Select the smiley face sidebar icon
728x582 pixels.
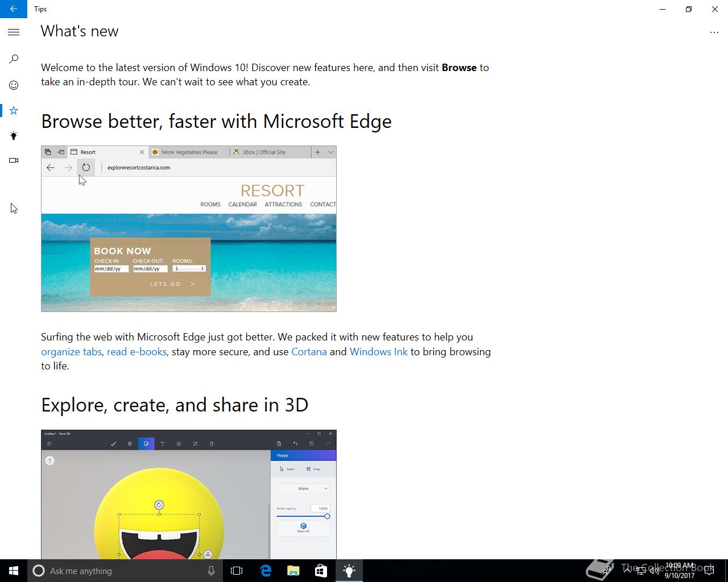pyautogui.click(x=14, y=85)
